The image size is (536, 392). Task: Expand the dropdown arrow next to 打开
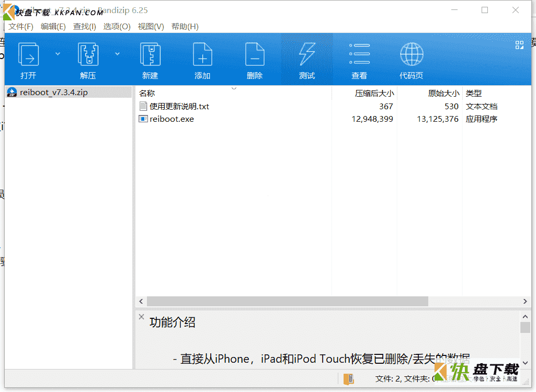58,54
